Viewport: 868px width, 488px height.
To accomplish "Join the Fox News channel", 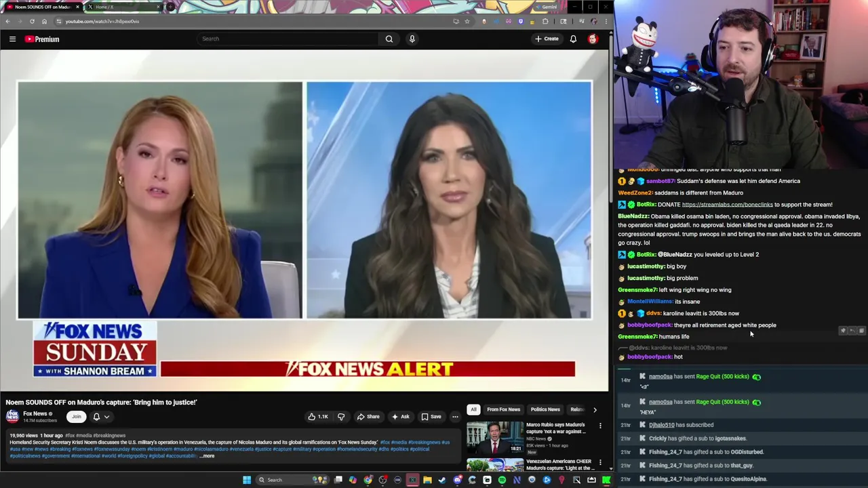I will click(x=76, y=417).
